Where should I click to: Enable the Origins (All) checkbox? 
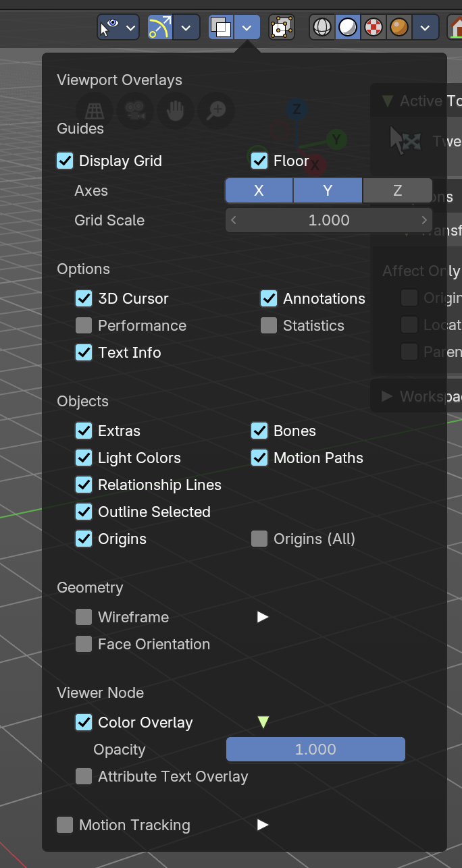click(x=259, y=539)
